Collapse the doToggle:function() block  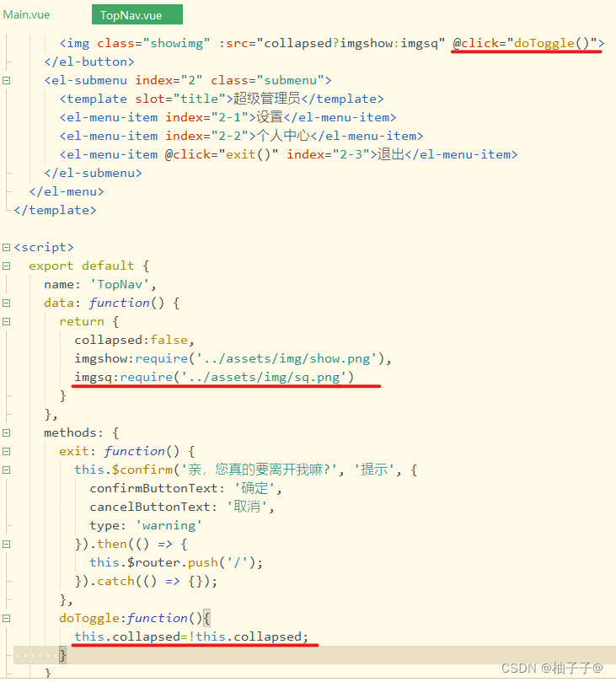click(7, 618)
